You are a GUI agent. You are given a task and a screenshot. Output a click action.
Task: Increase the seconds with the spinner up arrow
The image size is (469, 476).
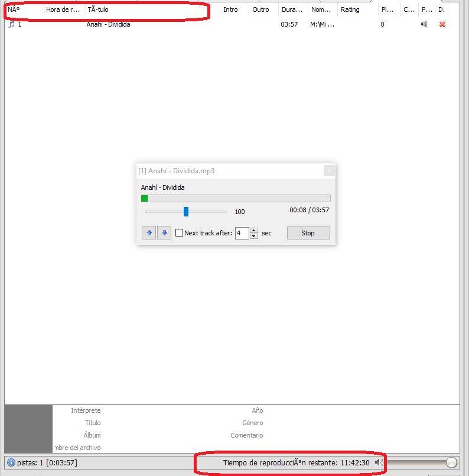point(254,230)
